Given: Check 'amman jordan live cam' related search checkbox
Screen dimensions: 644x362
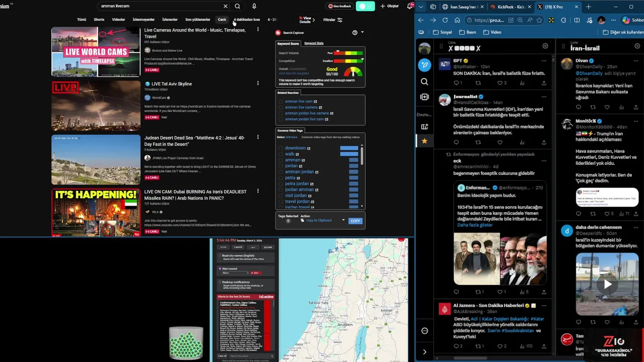Looking at the screenshot, I should [x=281, y=120].
